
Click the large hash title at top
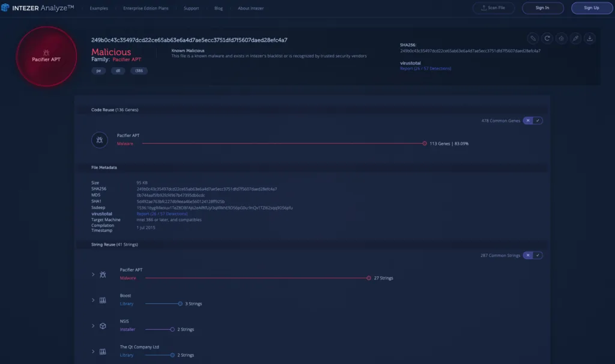[189, 40]
